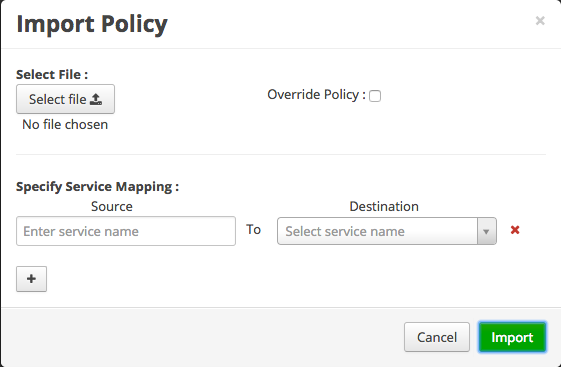The width and height of the screenshot is (561, 367).
Task: Click the upload icon on Select file
Action: (96, 99)
